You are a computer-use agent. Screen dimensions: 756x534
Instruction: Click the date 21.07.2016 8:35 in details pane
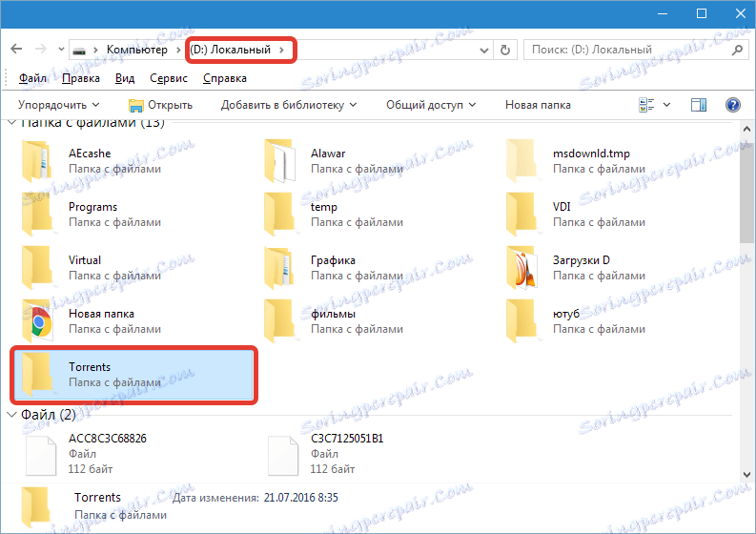click(301, 498)
